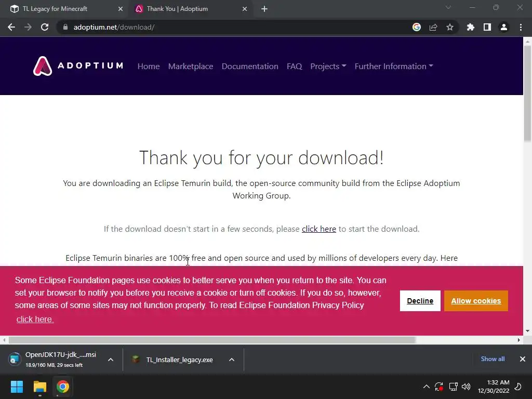Click the browser forward arrow
This screenshot has width=532, height=399.
[28, 27]
